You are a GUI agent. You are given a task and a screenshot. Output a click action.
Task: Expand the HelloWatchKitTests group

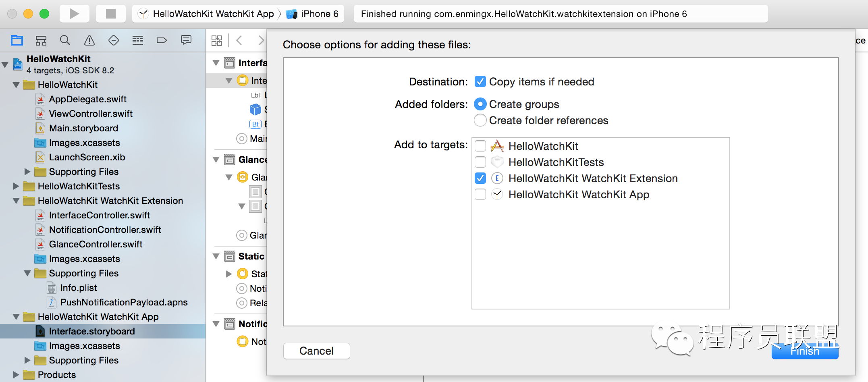tap(16, 186)
